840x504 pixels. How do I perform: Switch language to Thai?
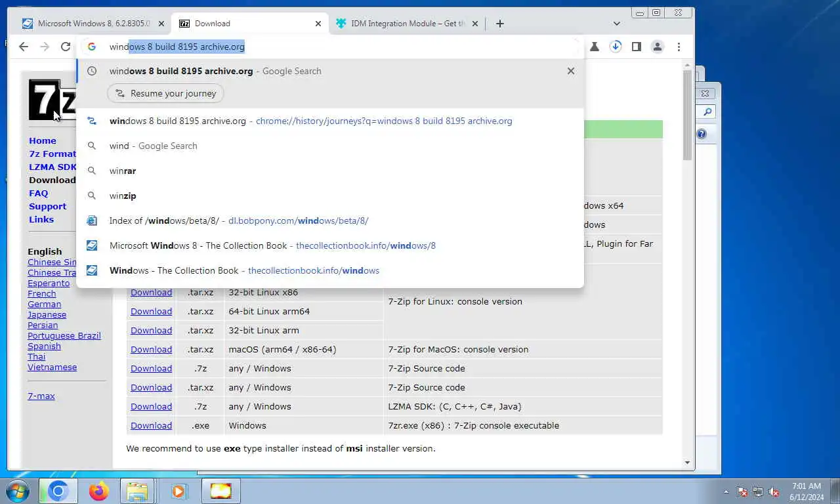(x=36, y=356)
